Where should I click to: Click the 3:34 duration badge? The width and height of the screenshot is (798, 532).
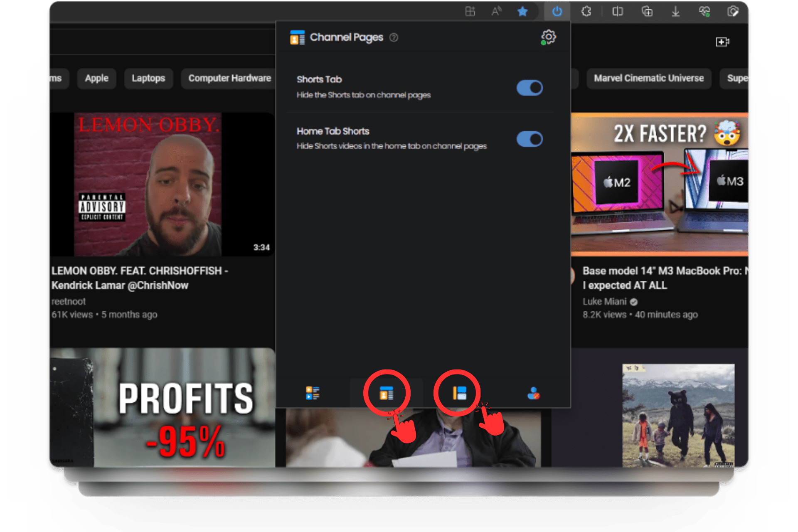[261, 247]
